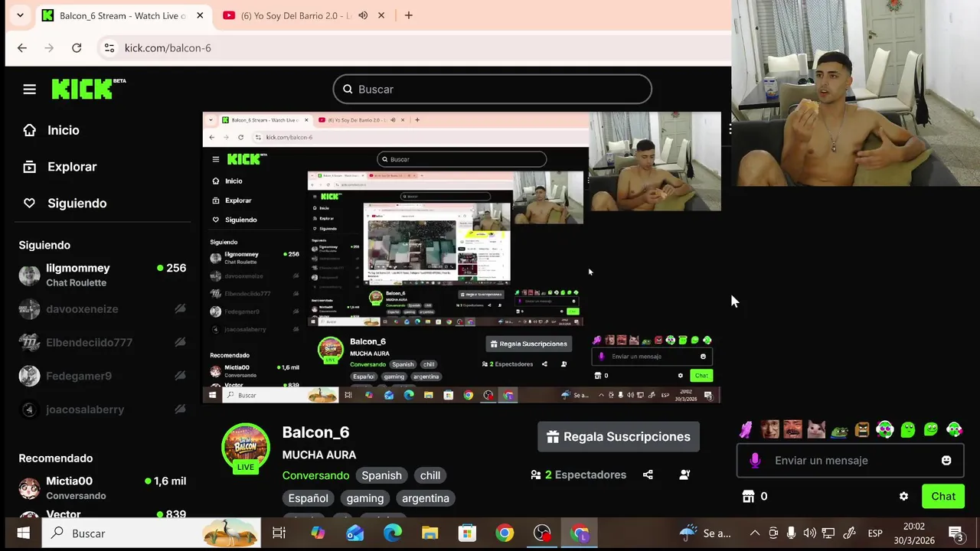Image resolution: width=980 pixels, height=551 pixels.
Task: Launch Microsoft Copilot from the taskbar
Action: 317,533
